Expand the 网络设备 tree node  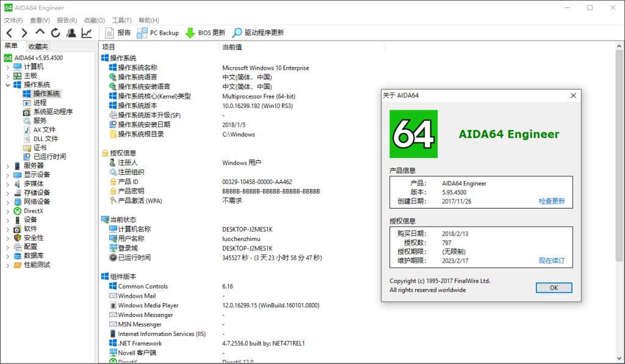[7, 202]
